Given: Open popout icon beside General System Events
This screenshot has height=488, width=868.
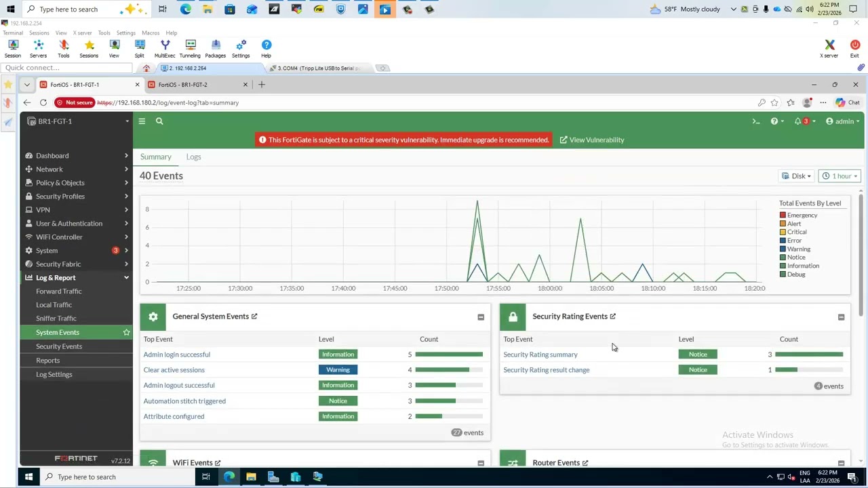Looking at the screenshot, I should coord(254,317).
